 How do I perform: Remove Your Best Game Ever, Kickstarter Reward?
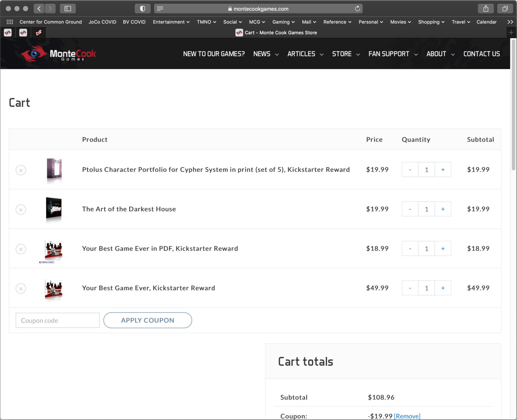[21, 289]
